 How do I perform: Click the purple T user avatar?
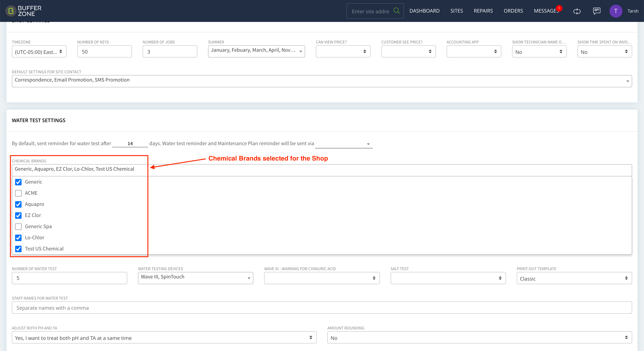click(615, 11)
